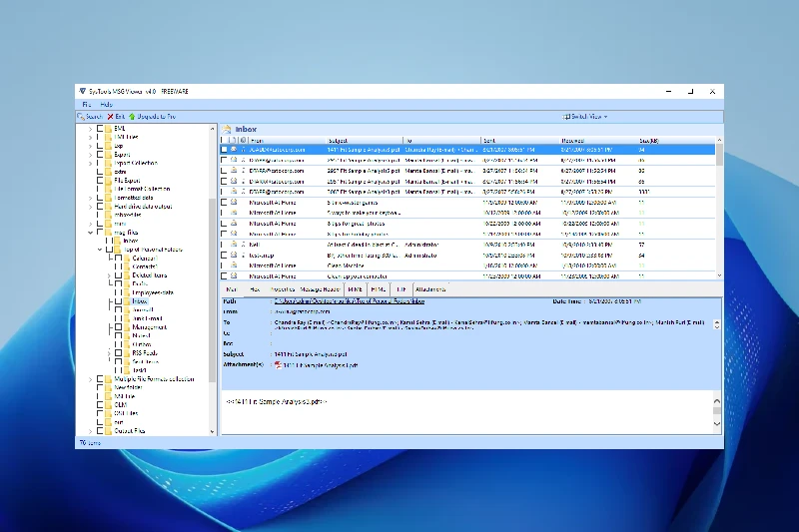Collapse the msg files folder node
Screen dimensions: 799x532
(91, 233)
